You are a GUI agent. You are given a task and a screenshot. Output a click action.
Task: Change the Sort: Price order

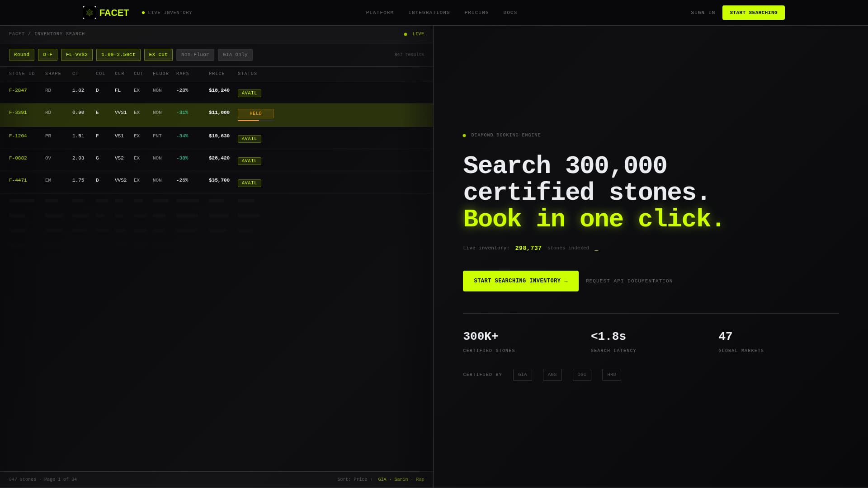(355, 479)
